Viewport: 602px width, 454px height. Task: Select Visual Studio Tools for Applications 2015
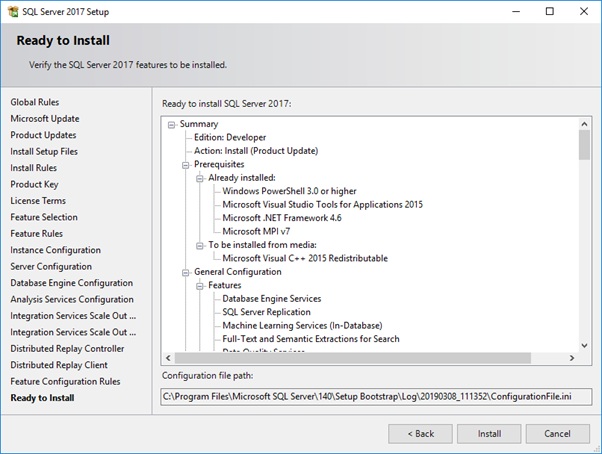[x=322, y=205]
